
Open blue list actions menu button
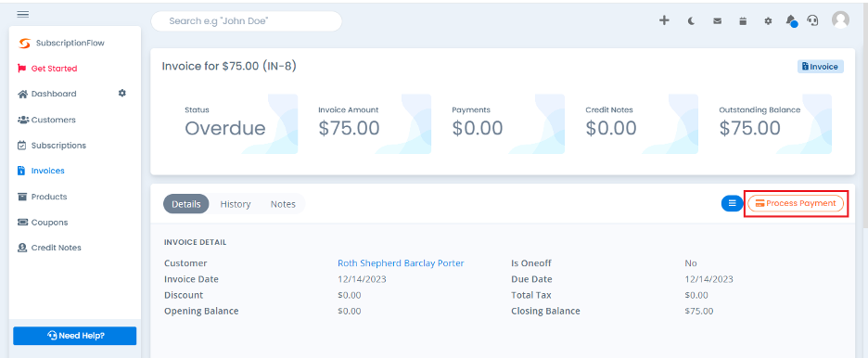click(x=732, y=204)
